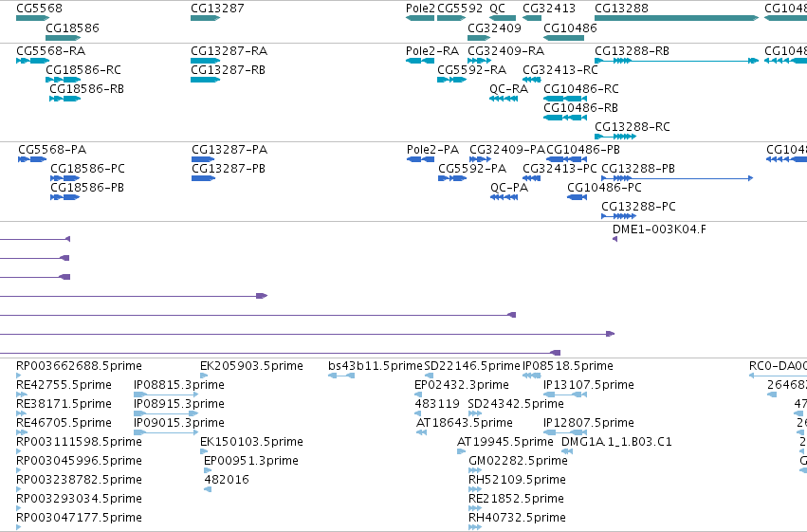
Task: Click transcript CG13287-RB
Action: click(228, 70)
